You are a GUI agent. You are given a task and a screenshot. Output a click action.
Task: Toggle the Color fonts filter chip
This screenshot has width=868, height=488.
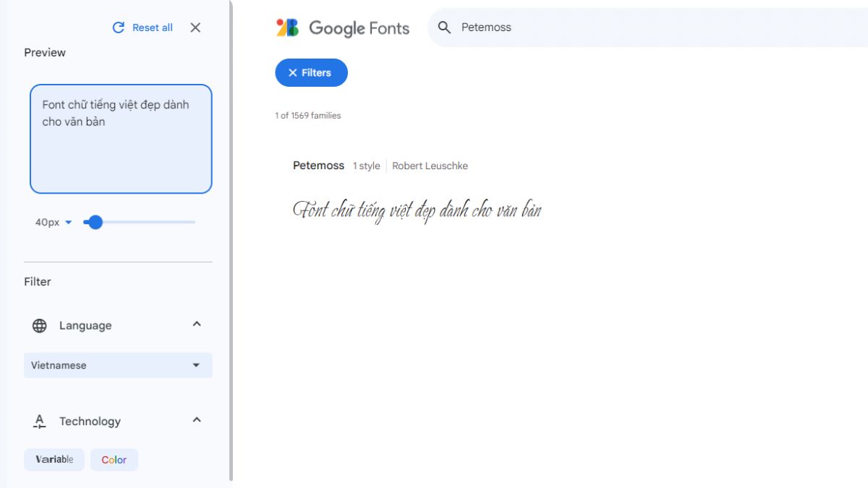pos(114,459)
